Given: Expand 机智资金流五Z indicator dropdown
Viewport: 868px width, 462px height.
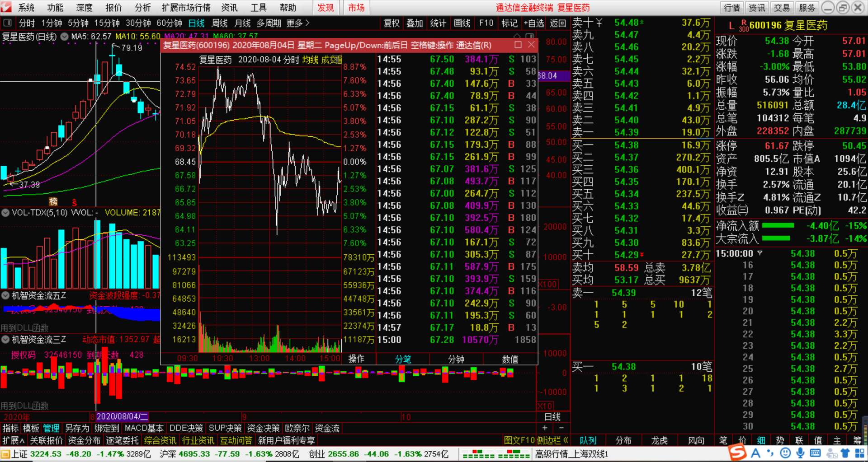Looking at the screenshot, I should [x=5, y=295].
